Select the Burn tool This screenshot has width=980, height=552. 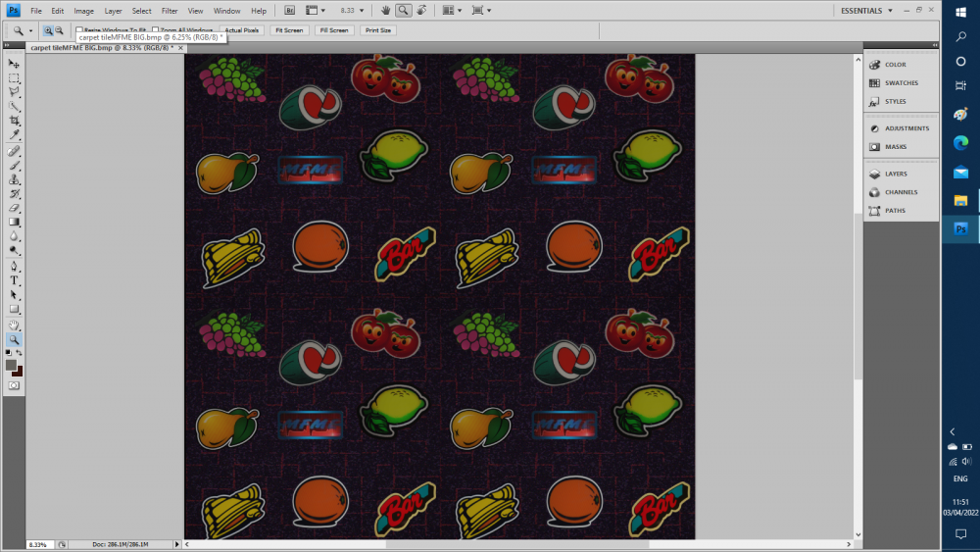[14, 250]
